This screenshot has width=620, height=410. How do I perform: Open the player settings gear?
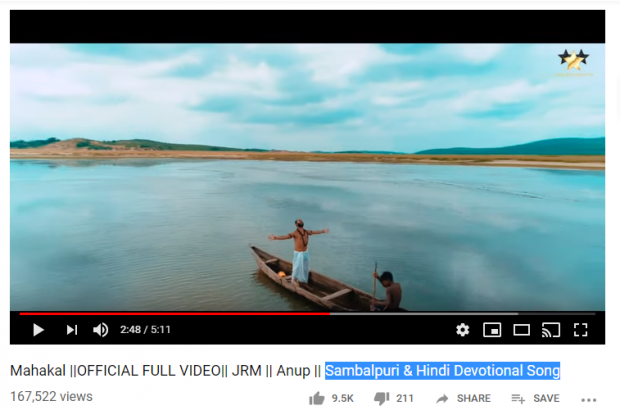point(462,329)
